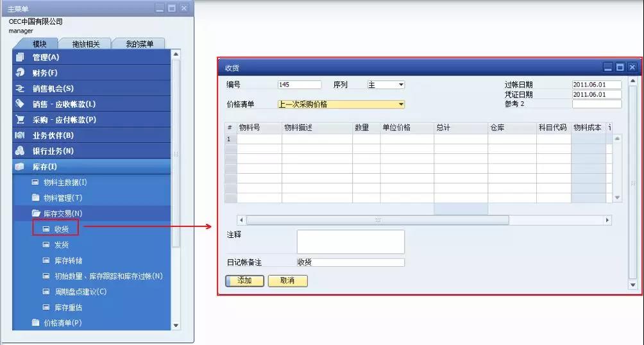Click the 仓库 column header
The width and height of the screenshot is (644, 345).
click(x=512, y=128)
